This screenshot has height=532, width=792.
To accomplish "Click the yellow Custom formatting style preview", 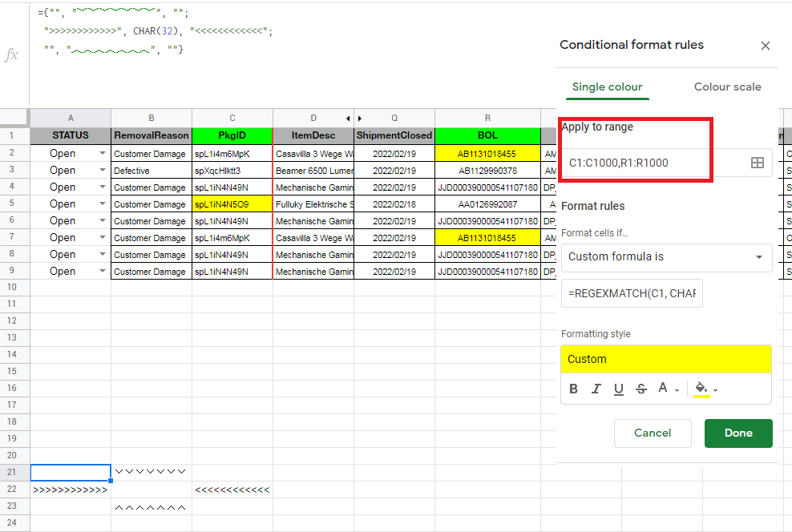I will point(665,359).
